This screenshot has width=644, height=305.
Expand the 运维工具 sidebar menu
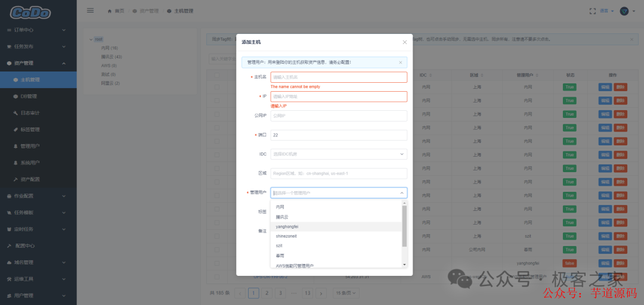pyautogui.click(x=38, y=279)
